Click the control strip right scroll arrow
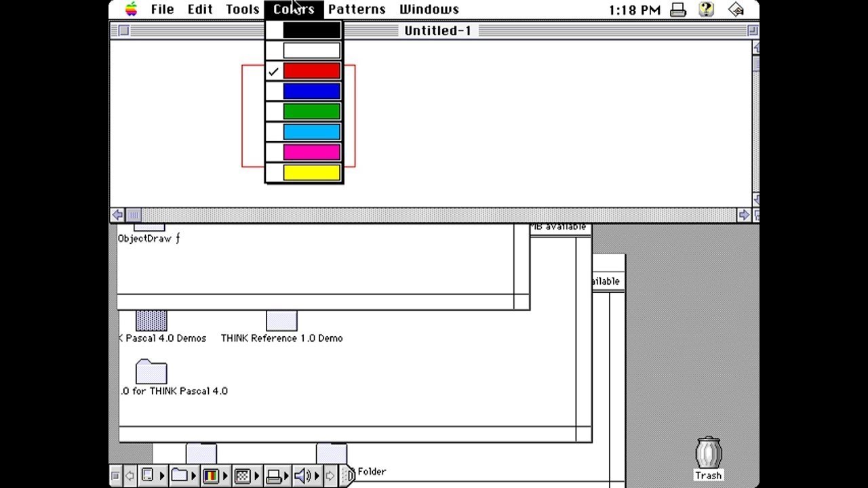The height and width of the screenshot is (488, 868). [330, 476]
